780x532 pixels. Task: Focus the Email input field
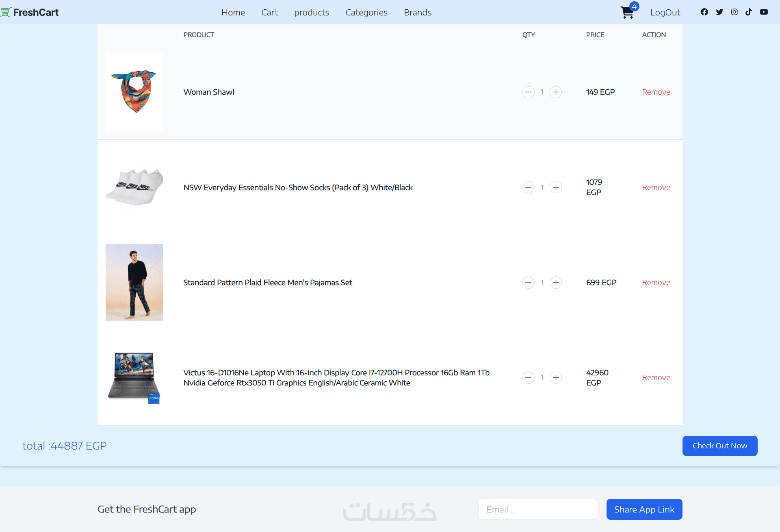point(537,509)
